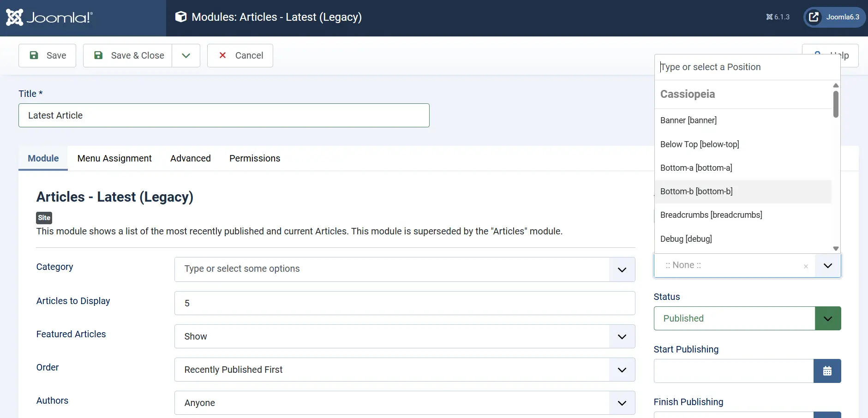Click the Joomla! logo
Image resolution: width=868 pixels, height=418 pixels.
click(49, 18)
